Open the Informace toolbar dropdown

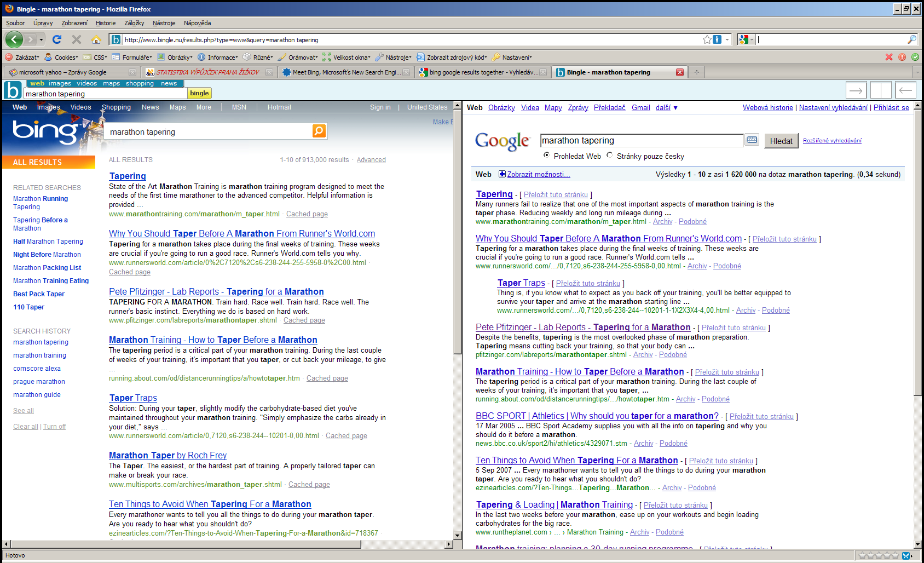click(x=218, y=57)
